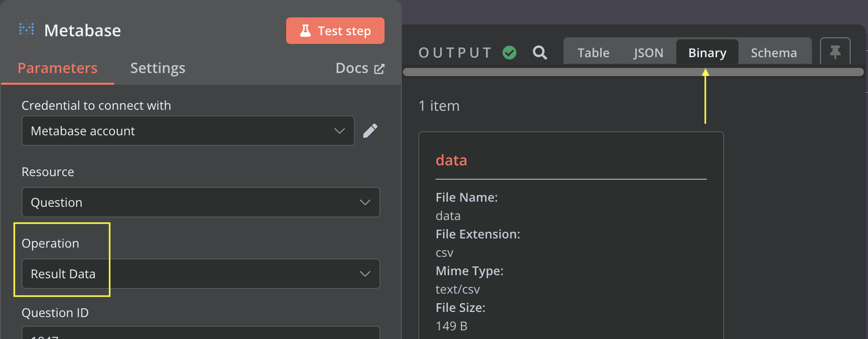Screen dimensions: 868x339
Task: Click the 'Credential to connect with' label
Action: pyautogui.click(x=96, y=105)
